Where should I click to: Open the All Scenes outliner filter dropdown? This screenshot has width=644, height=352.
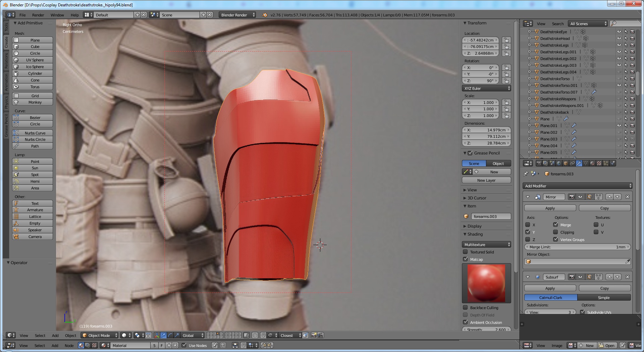click(588, 23)
